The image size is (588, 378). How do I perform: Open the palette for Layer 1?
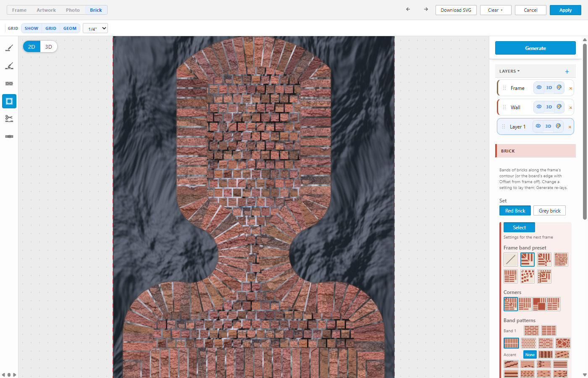coord(558,126)
